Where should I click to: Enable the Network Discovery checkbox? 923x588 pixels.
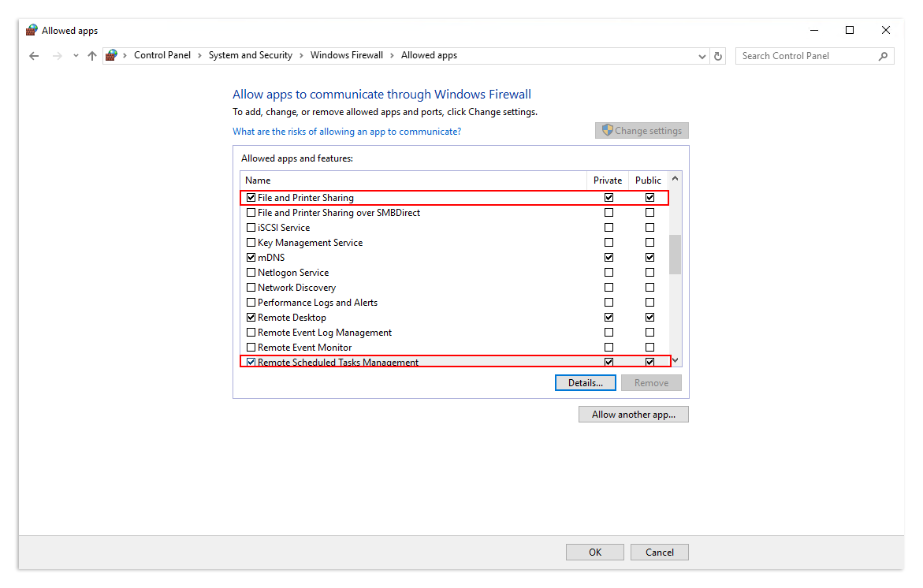[251, 288]
